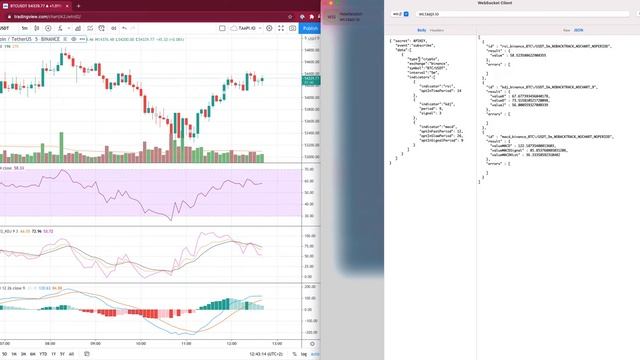
Task: Select the 3M date range
Action: 23,354
